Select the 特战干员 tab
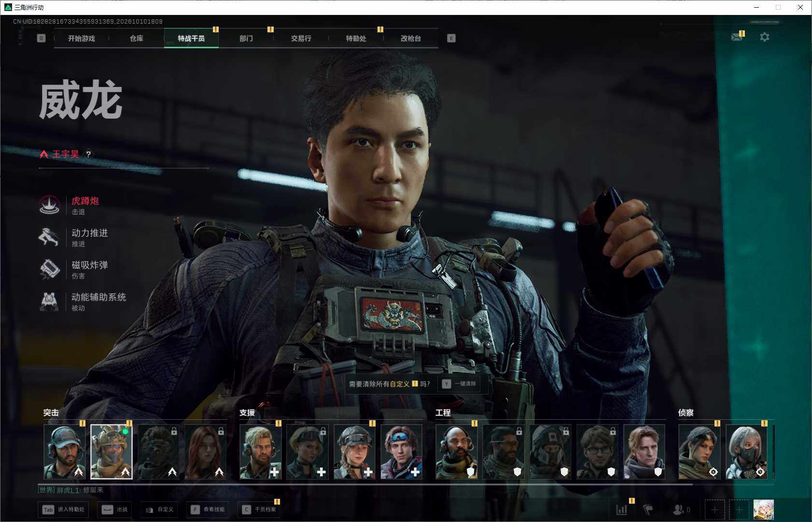Screen dimensions: 812x522 (x=191, y=38)
